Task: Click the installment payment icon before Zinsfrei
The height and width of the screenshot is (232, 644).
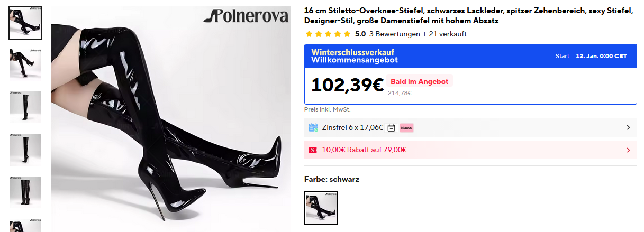Action: (x=313, y=127)
